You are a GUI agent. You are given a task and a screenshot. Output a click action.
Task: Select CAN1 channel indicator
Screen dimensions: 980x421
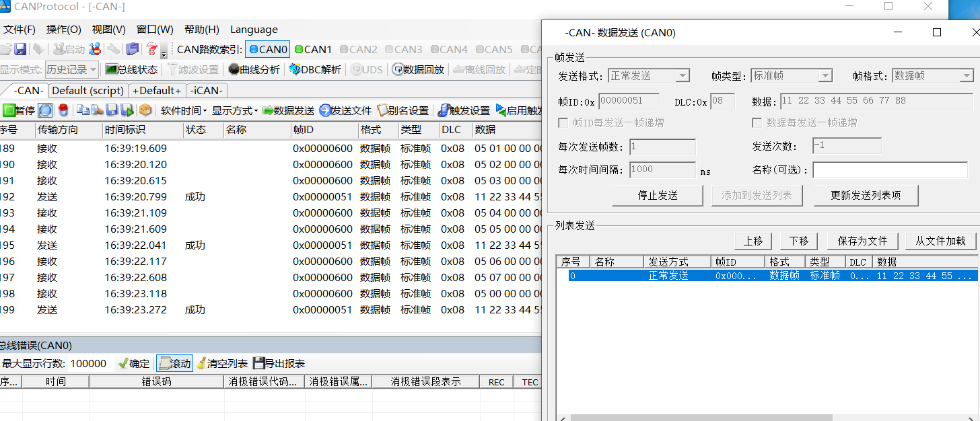coord(313,49)
